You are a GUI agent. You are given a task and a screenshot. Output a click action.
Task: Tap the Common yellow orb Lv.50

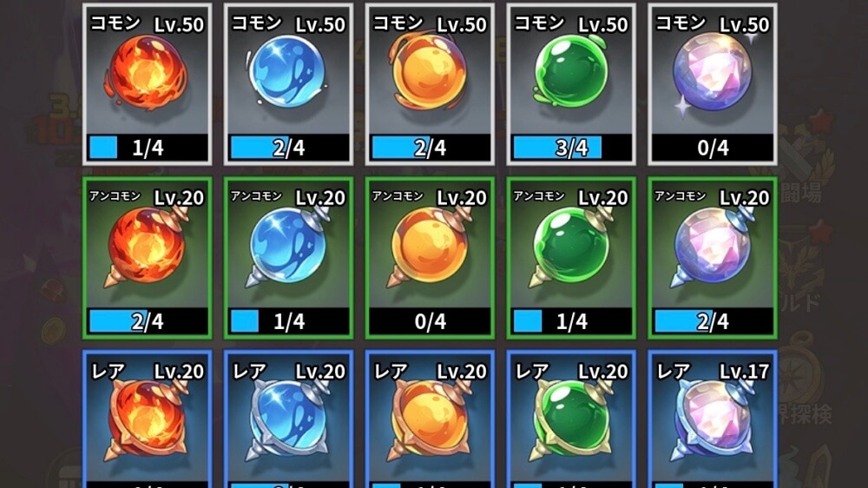pos(431,85)
